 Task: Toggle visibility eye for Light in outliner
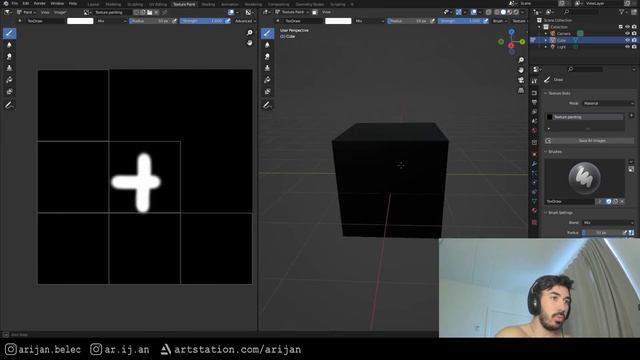click(627, 47)
